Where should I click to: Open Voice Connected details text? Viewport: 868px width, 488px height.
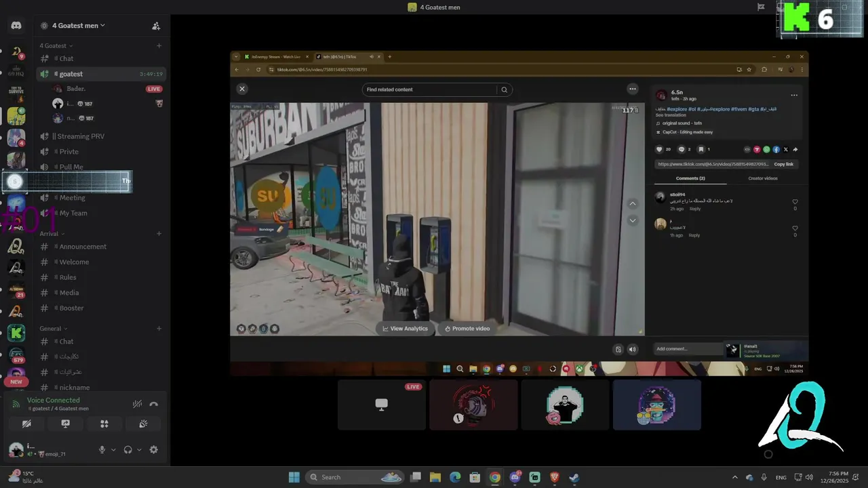[54, 401]
